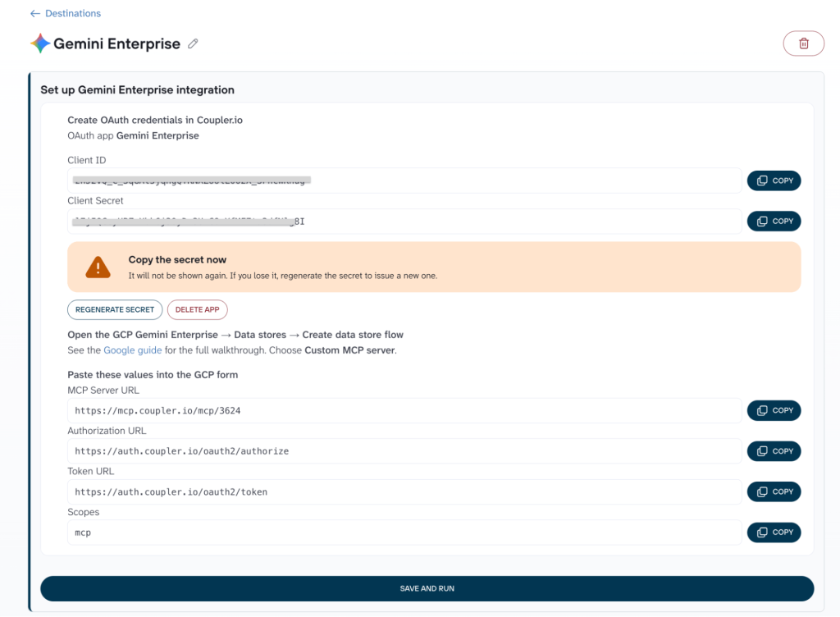Focus the Client ID field

[404, 181]
